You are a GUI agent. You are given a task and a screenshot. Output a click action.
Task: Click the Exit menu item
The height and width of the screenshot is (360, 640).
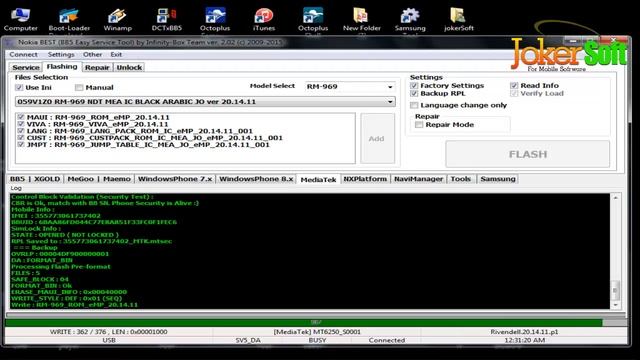tap(116, 54)
